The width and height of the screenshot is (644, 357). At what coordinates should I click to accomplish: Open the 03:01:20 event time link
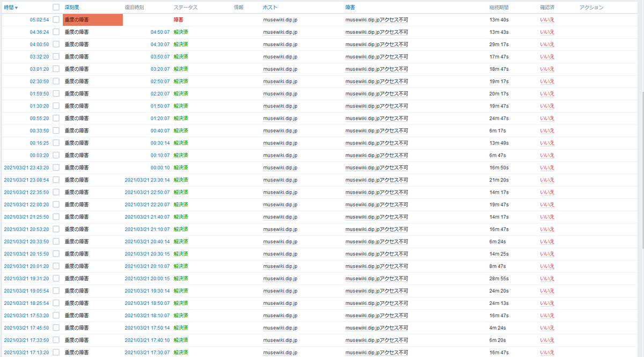pos(39,69)
